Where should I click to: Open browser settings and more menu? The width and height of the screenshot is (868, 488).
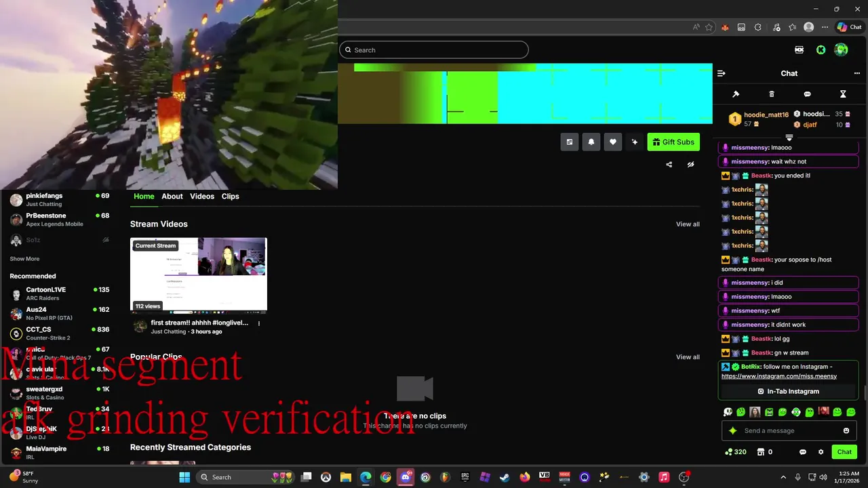(x=825, y=27)
